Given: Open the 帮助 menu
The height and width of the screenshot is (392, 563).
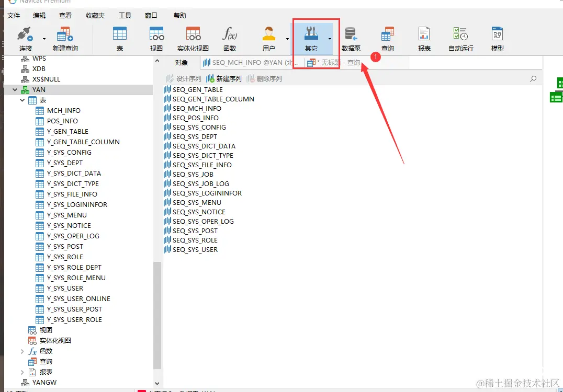Looking at the screenshot, I should 180,16.
